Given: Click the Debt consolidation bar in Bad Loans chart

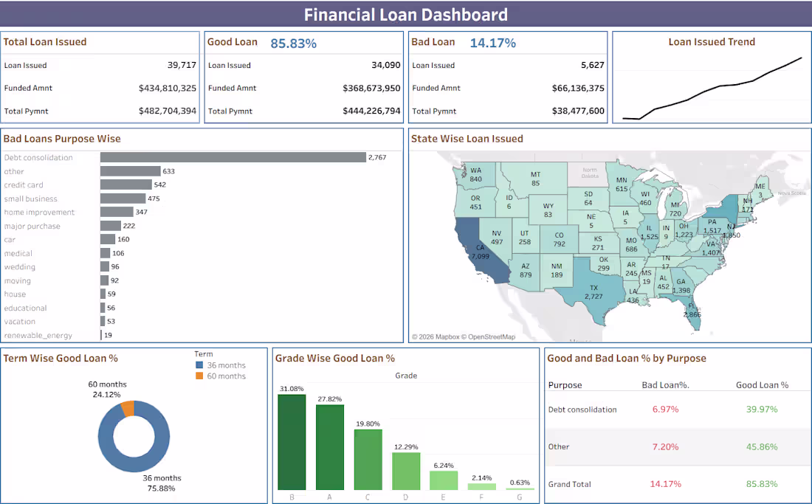Looking at the screenshot, I should (x=233, y=157).
